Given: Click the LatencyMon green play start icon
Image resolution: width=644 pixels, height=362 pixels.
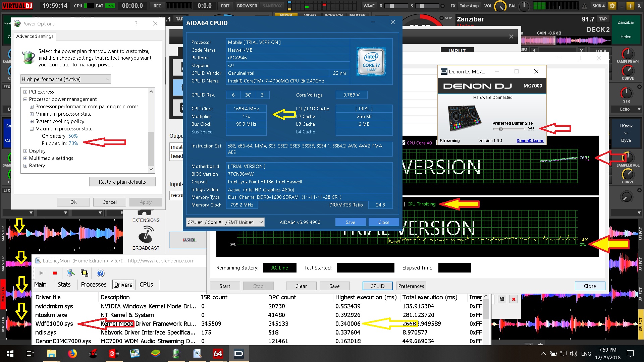Looking at the screenshot, I should click(x=42, y=273).
